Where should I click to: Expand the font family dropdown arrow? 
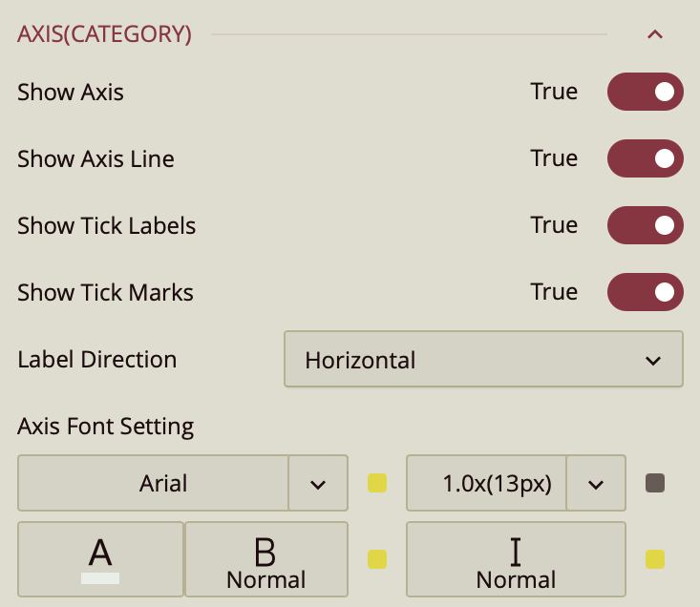[x=318, y=483]
